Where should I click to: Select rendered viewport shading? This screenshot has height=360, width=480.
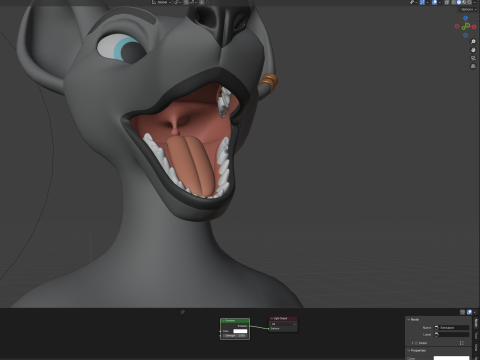point(469,2)
